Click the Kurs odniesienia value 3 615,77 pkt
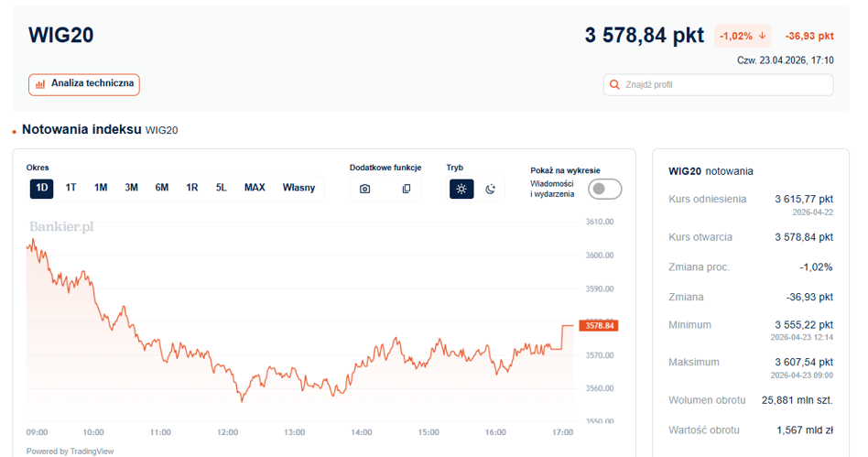 804,199
